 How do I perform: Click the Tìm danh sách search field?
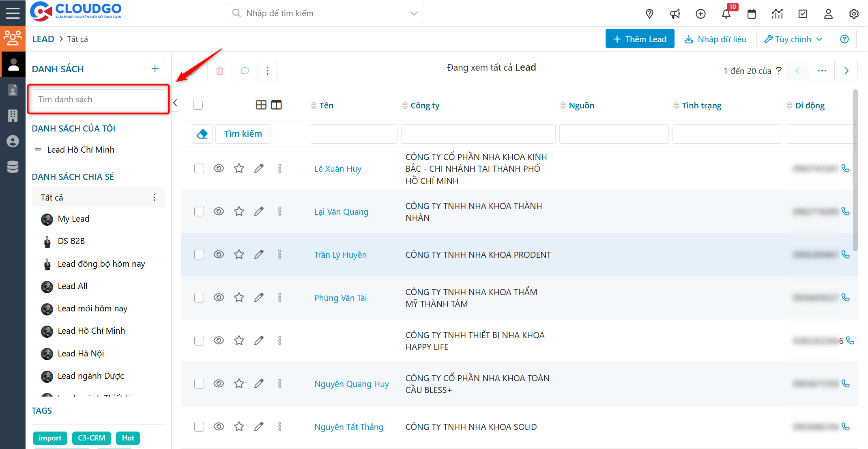coord(98,99)
